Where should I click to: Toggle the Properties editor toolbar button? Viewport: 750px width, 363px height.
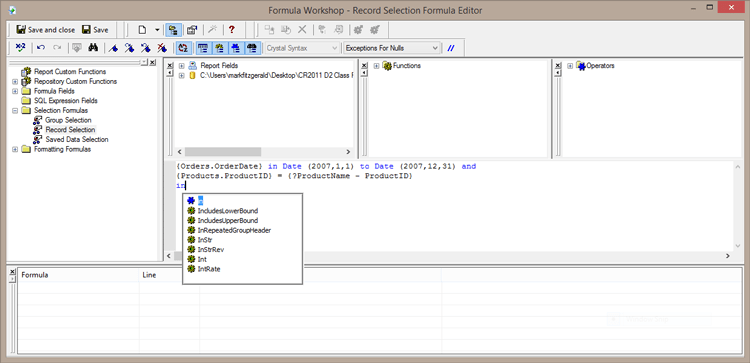[x=192, y=30]
